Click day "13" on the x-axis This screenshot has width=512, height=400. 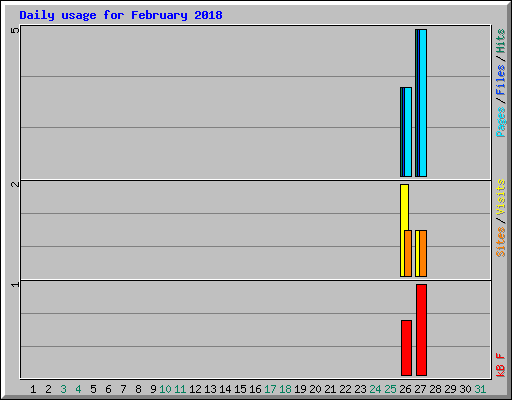[x=210, y=389]
